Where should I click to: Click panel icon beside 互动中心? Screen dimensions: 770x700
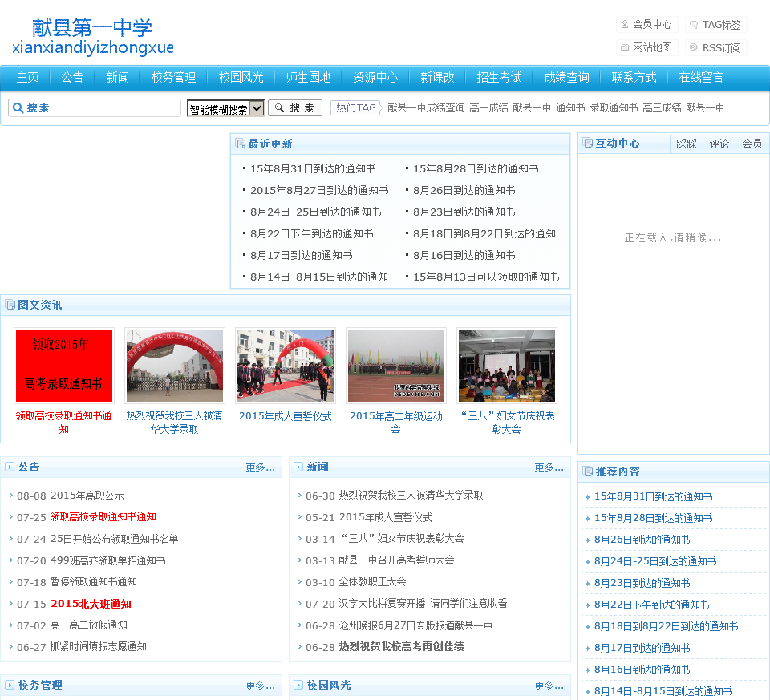click(x=587, y=143)
